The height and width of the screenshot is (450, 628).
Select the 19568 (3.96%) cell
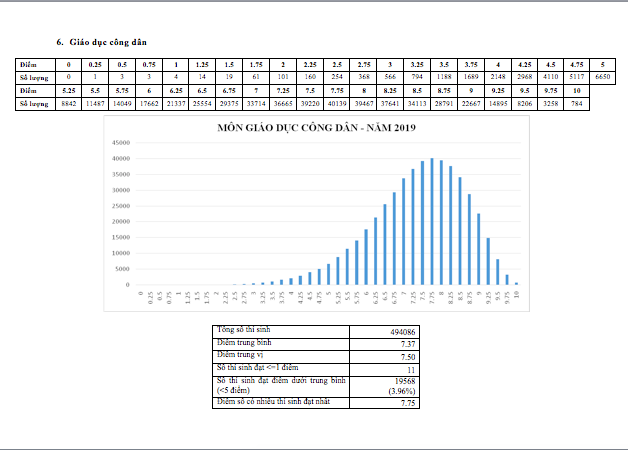click(x=384, y=386)
